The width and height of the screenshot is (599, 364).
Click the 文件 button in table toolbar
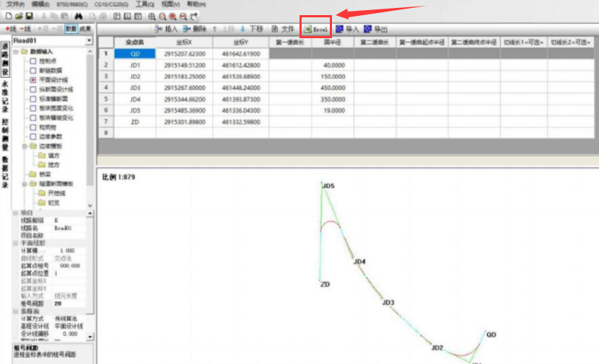[x=283, y=30]
